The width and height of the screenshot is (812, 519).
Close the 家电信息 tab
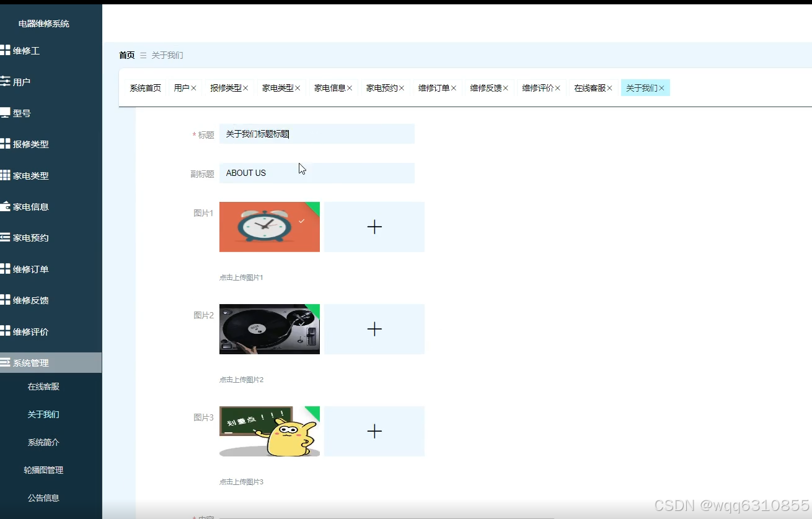tap(350, 87)
